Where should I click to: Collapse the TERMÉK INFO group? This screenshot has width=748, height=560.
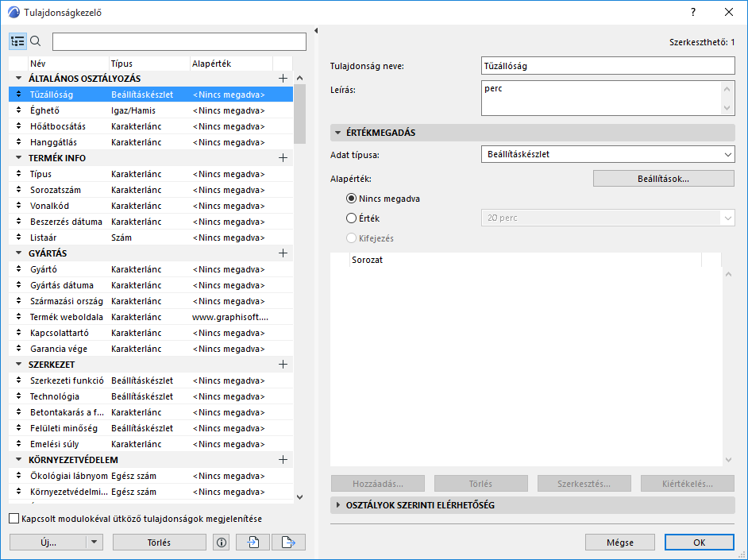[x=18, y=158]
